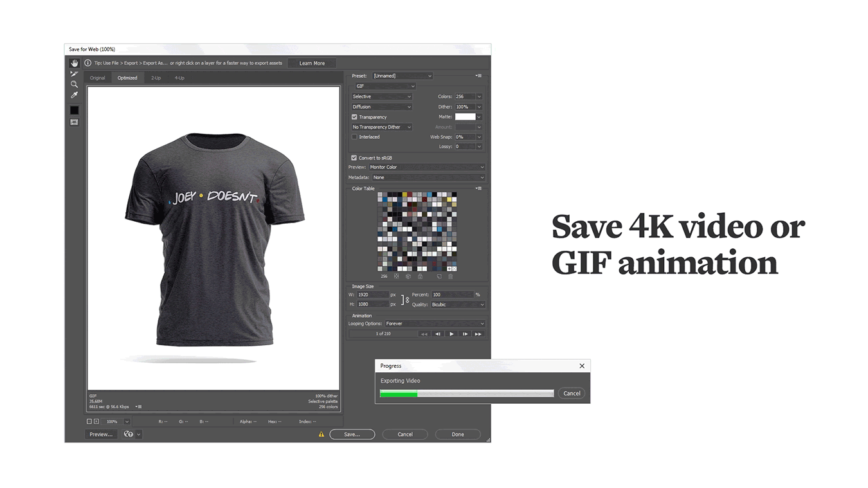Viewport: 868px width, 488px height.
Task: Select the Hand tool
Action: tap(75, 63)
